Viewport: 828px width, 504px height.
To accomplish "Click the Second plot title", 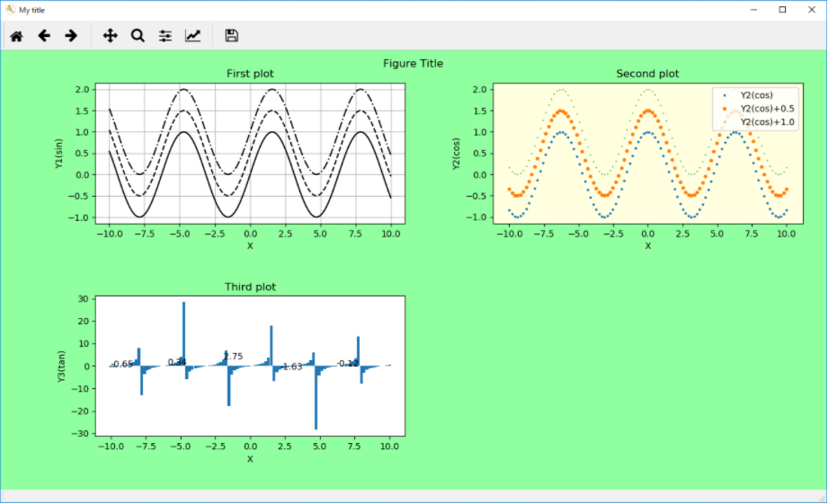I will [x=647, y=74].
